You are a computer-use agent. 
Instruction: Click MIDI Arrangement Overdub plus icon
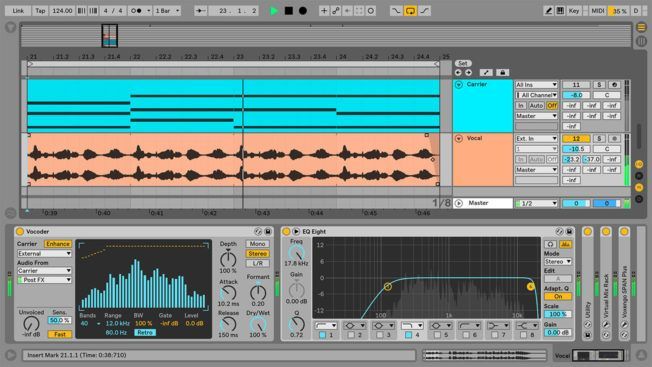(324, 11)
